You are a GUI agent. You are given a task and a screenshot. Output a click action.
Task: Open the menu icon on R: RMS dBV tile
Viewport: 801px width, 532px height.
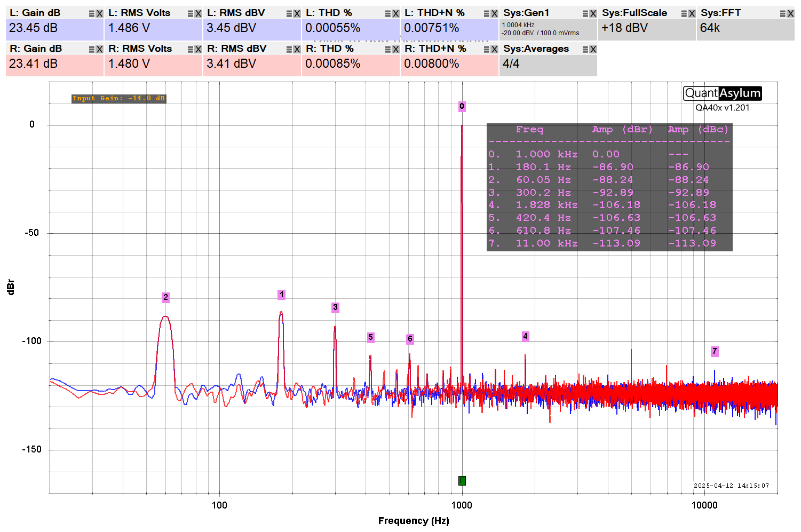click(289, 50)
